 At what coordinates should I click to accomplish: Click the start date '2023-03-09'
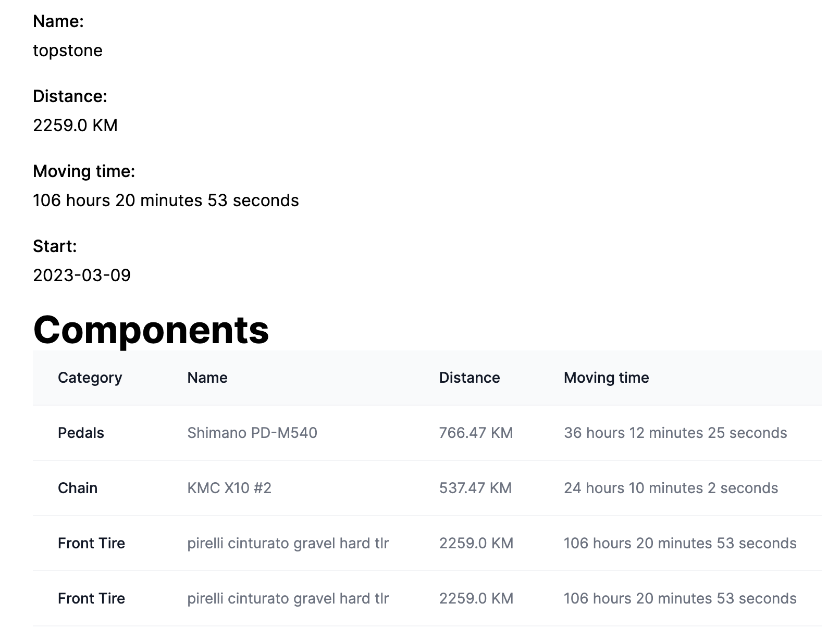coord(82,275)
